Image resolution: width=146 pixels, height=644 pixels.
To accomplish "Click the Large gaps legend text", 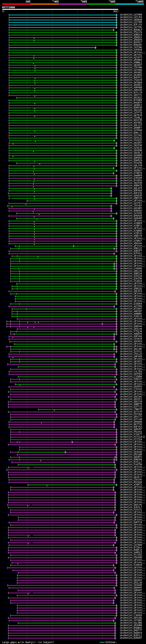I will tap(28, 642).
